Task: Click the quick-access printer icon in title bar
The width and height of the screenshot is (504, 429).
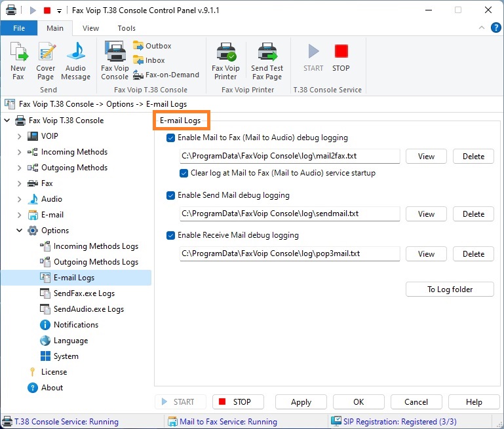Action: click(11, 10)
